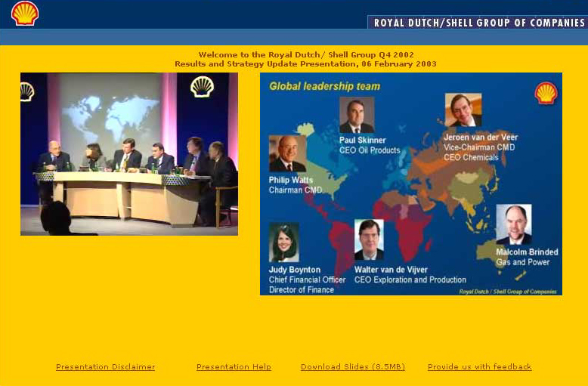Click Walter van de Vijver portrait photo
588x386 pixels.
point(369,239)
